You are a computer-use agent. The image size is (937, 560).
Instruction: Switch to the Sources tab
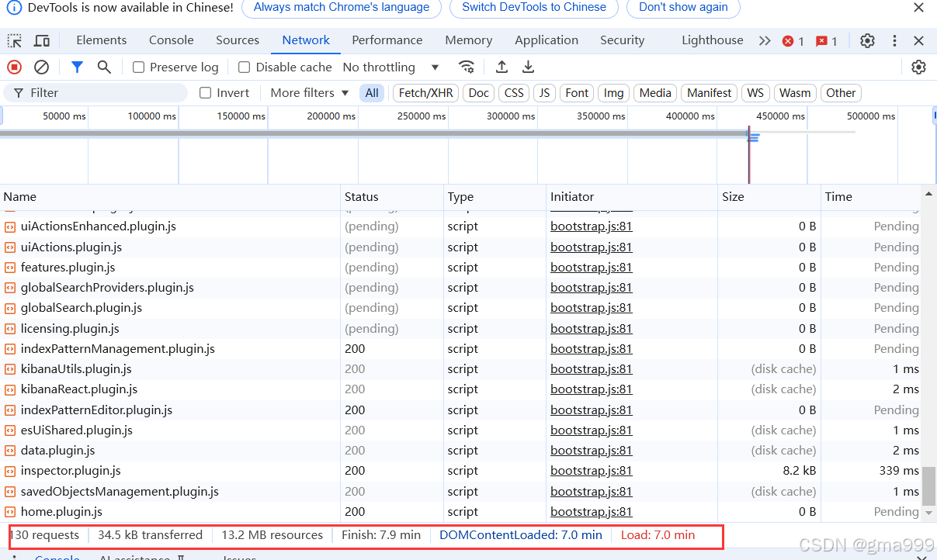point(238,40)
